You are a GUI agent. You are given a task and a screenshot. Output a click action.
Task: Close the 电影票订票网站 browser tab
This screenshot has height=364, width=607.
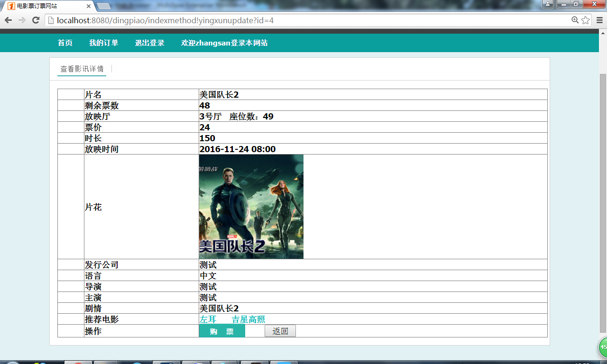89,6
